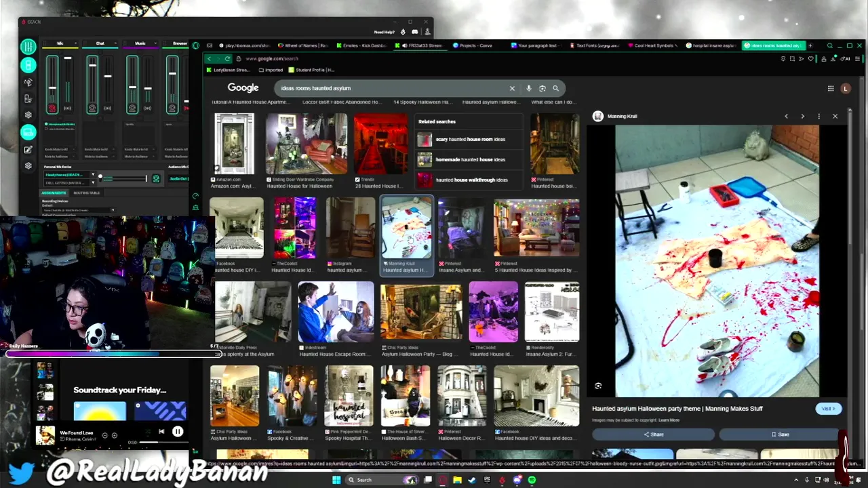Image resolution: width=868 pixels, height=488 pixels.
Task: Expand the Music channel dropdown arrow
Action: [155, 43]
